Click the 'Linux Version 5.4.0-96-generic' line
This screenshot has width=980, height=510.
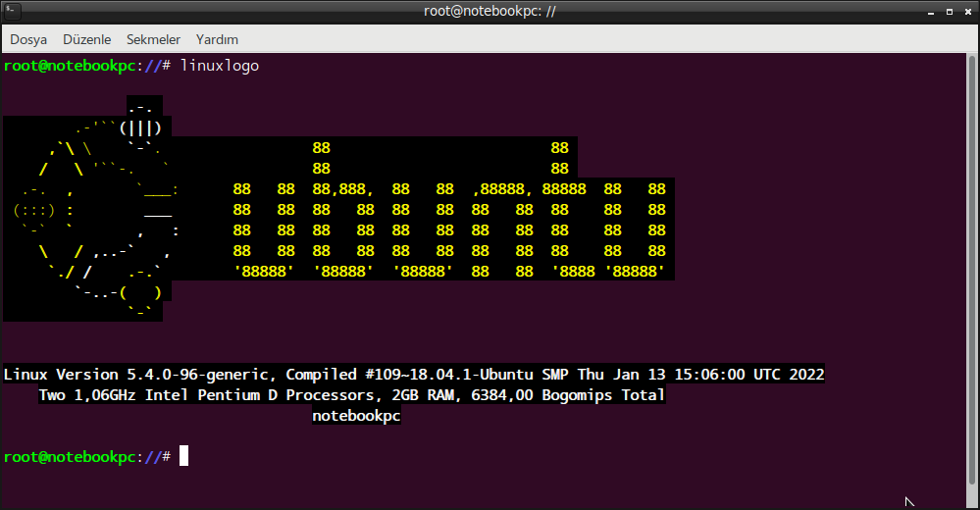[x=414, y=375]
